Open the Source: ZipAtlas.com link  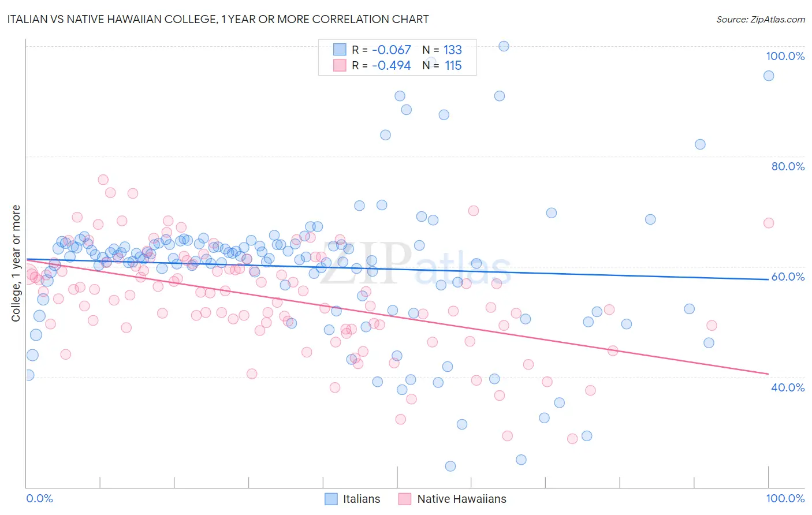(761, 19)
